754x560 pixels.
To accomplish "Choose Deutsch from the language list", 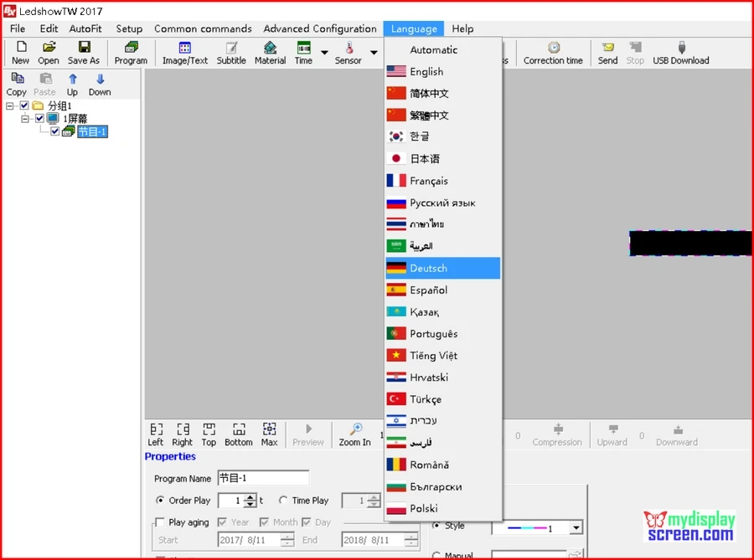I will (443, 268).
